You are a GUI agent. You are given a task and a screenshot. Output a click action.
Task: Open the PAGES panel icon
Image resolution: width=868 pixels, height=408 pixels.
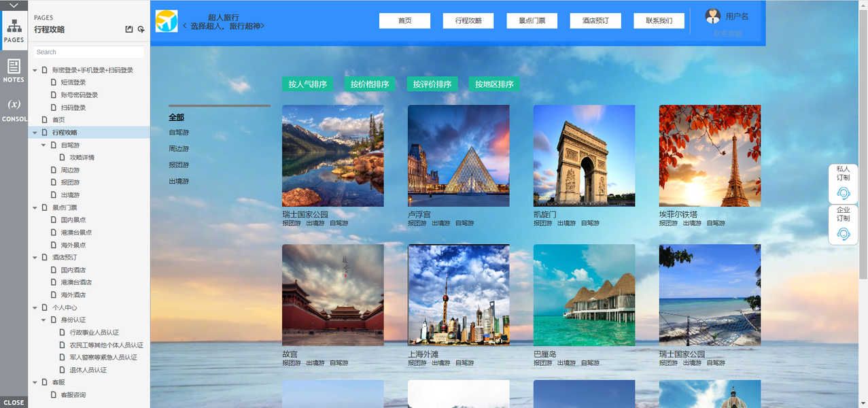(x=14, y=29)
